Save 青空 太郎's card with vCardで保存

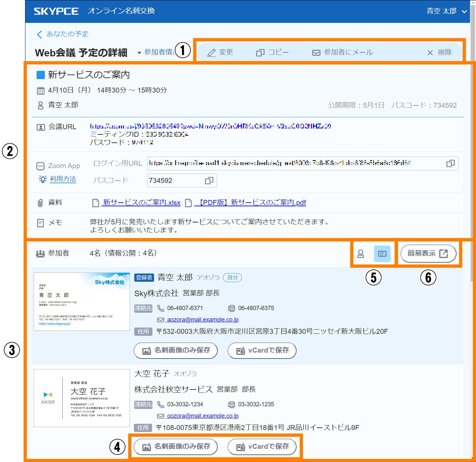click(x=262, y=350)
